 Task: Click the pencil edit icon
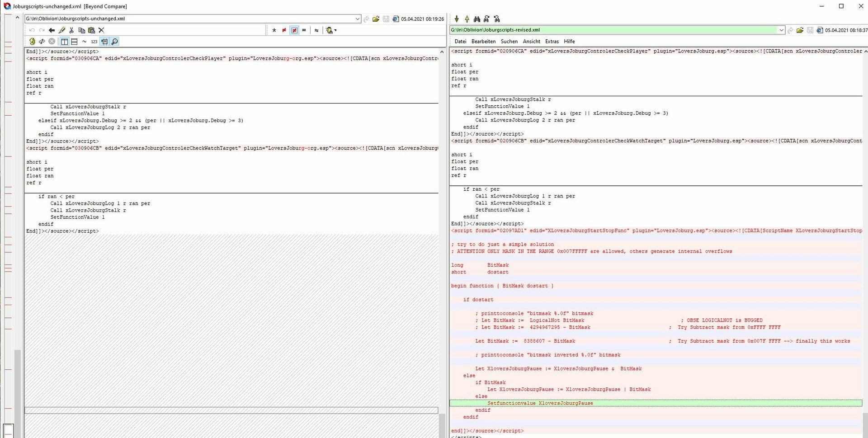[x=62, y=30]
